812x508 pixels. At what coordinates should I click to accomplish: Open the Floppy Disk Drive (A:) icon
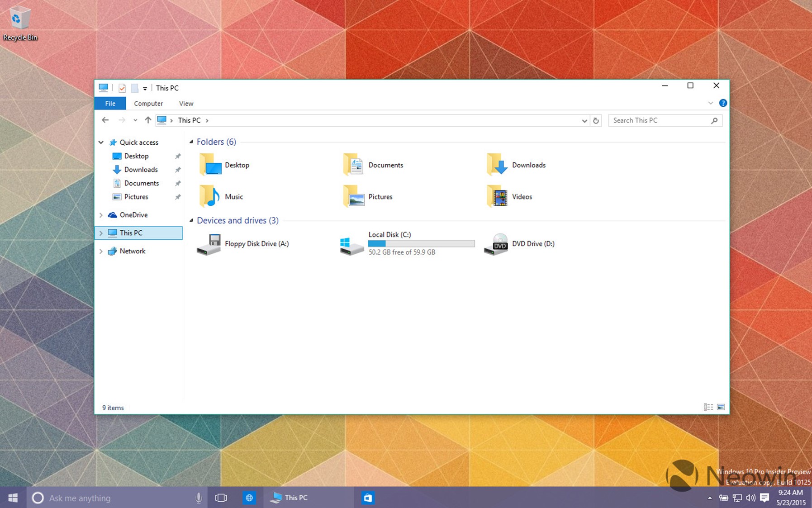click(209, 244)
